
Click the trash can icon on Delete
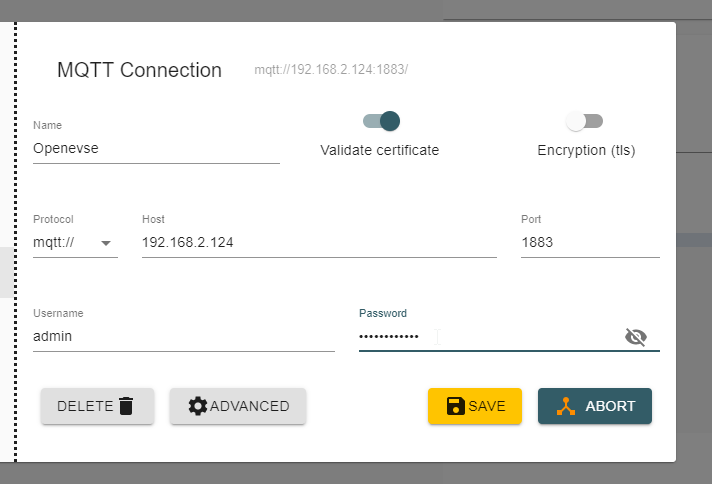[126, 406]
